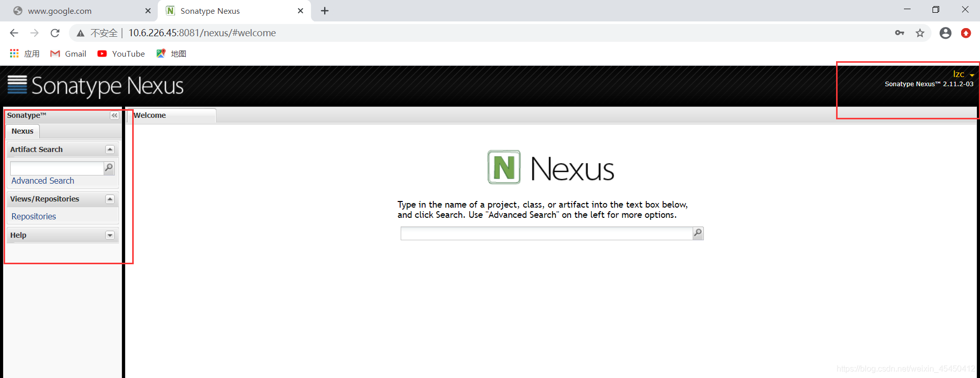Open Gmail bookmark
Screen dimensions: 980x378
click(x=68, y=54)
